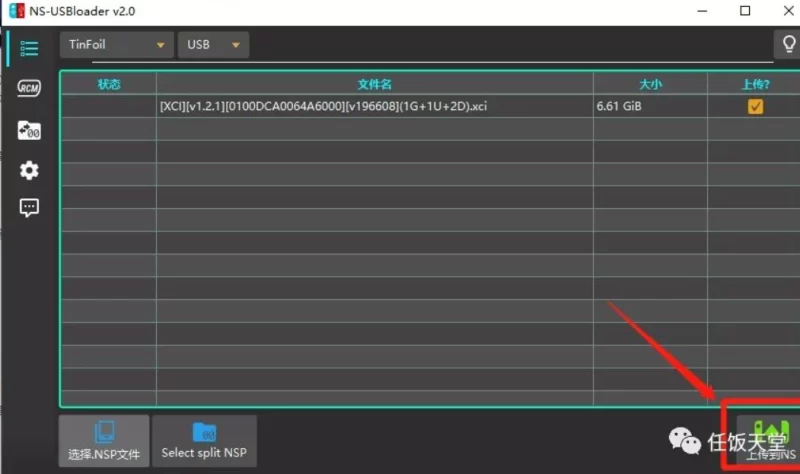
Task: Click the 状态 column header
Action: click(x=109, y=84)
